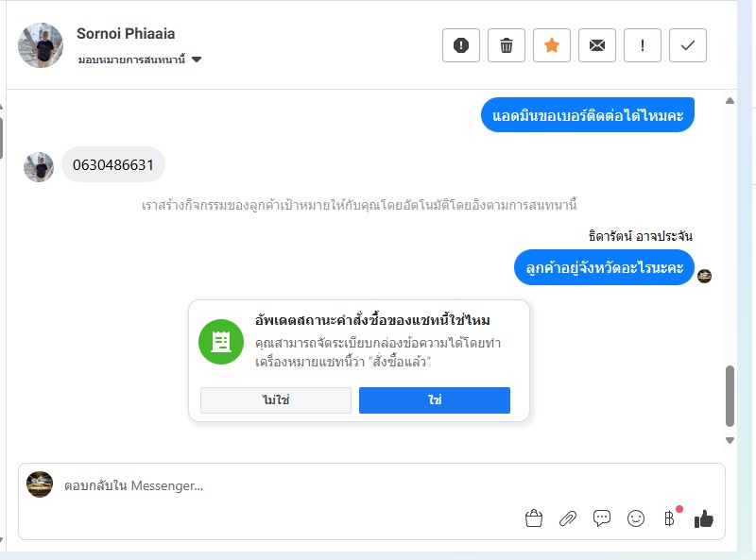756x560 pixels.
Task: Expand the assign conversation dropdown arrow
Action: pos(197,59)
